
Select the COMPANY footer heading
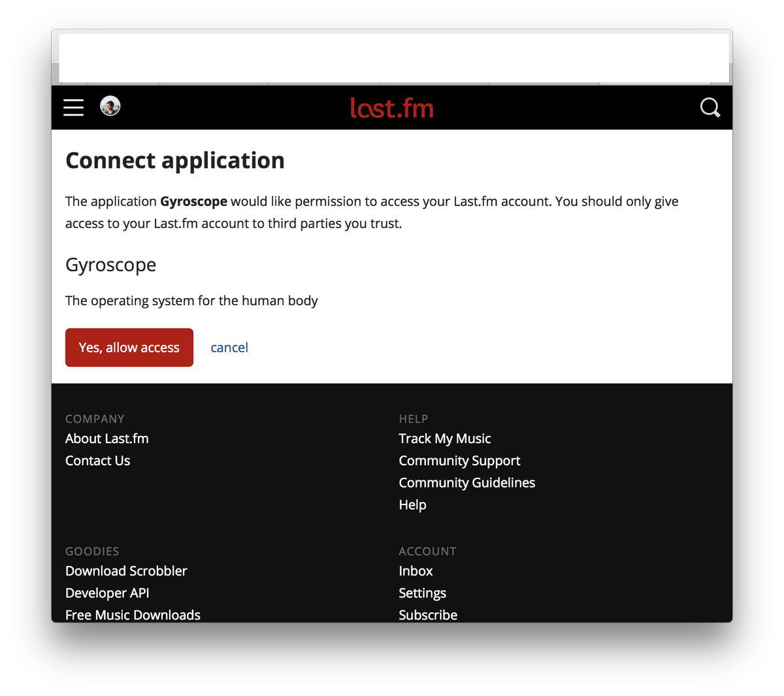pos(95,419)
